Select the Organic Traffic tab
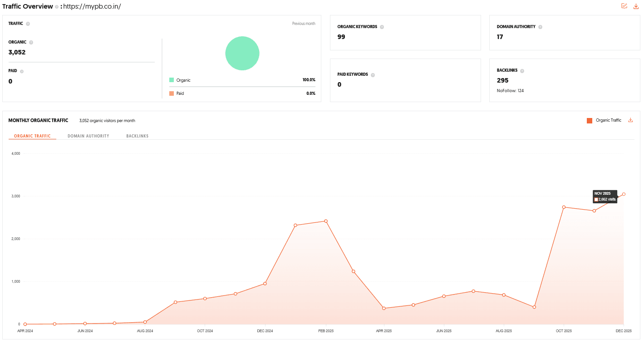This screenshot has width=644, height=344. 32,136
